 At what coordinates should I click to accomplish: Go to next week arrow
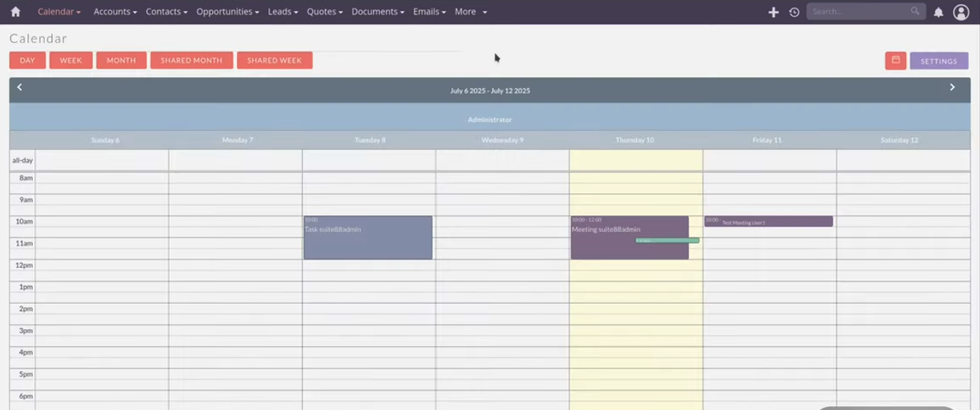952,88
